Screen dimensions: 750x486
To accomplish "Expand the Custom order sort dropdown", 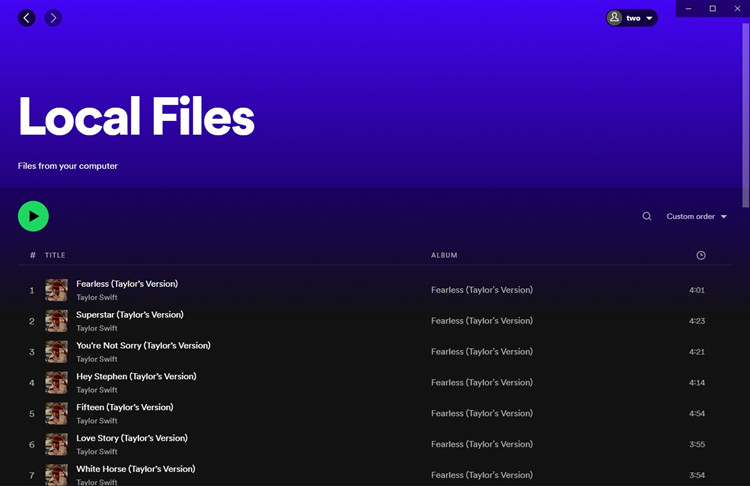I will pos(696,216).
